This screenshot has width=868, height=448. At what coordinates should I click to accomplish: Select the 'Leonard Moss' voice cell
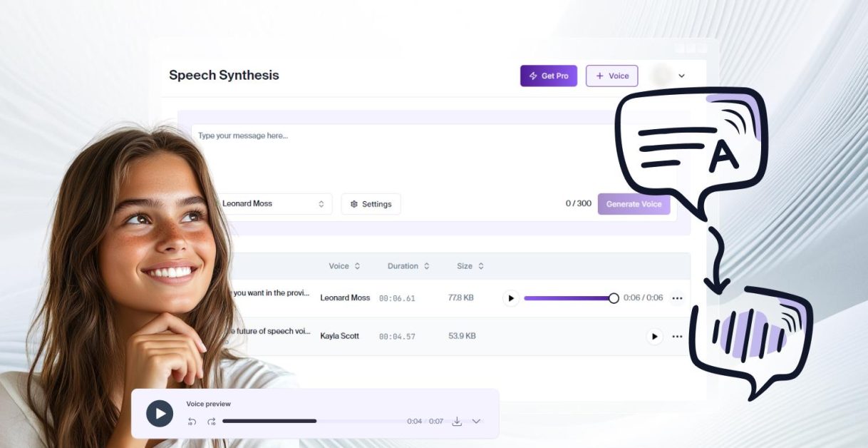click(x=345, y=298)
